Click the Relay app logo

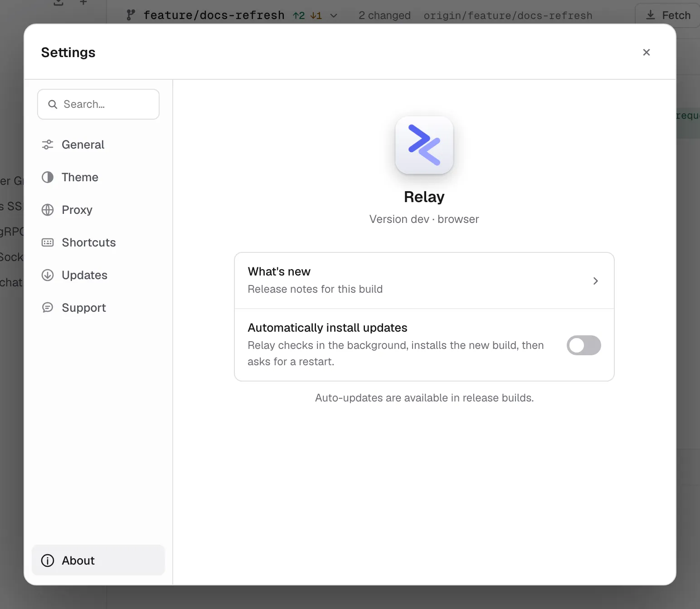424,145
